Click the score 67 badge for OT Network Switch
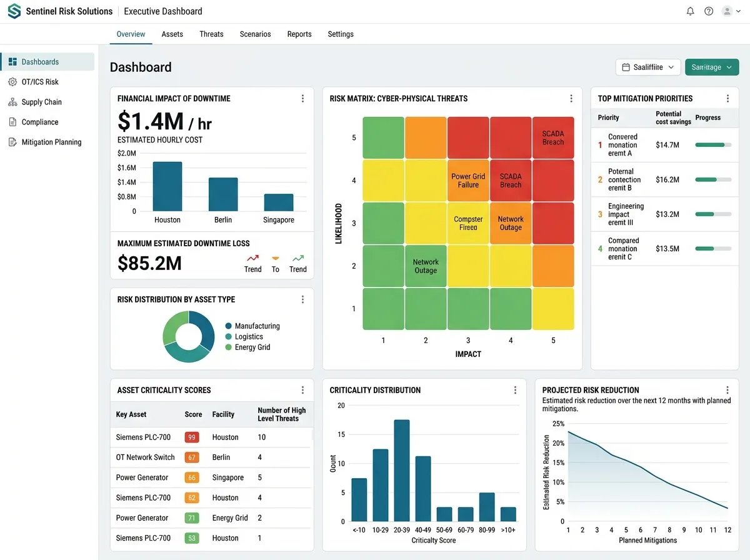Image resolution: width=750 pixels, height=560 pixels. pos(191,457)
